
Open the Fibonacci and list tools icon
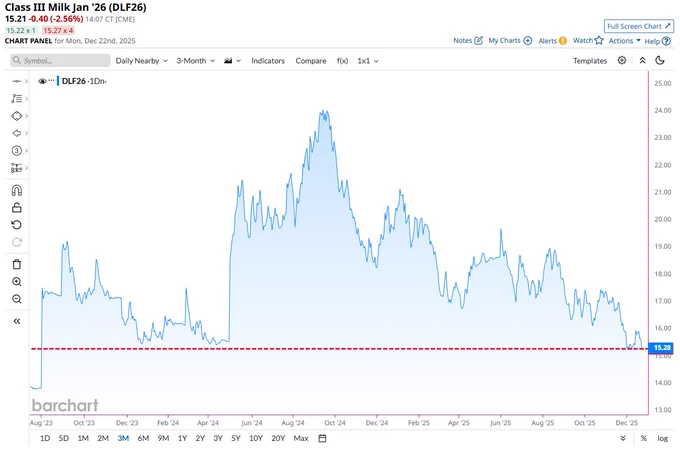pyautogui.click(x=16, y=98)
